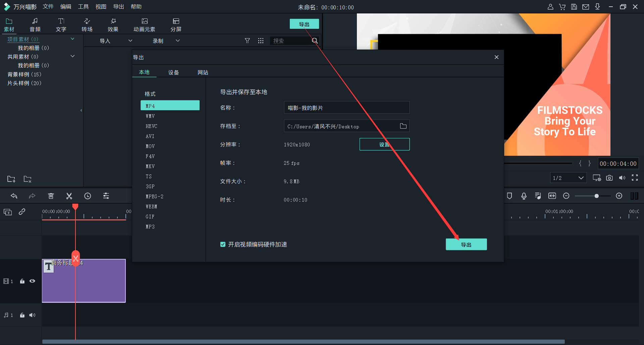
Task: Open the speed clock icon
Action: coord(88,196)
